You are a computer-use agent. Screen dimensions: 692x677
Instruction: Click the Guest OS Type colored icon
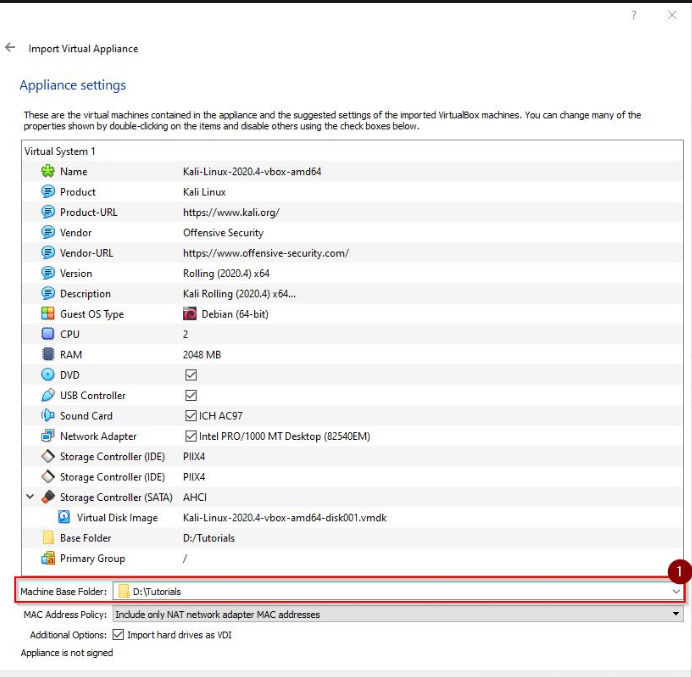coord(48,313)
